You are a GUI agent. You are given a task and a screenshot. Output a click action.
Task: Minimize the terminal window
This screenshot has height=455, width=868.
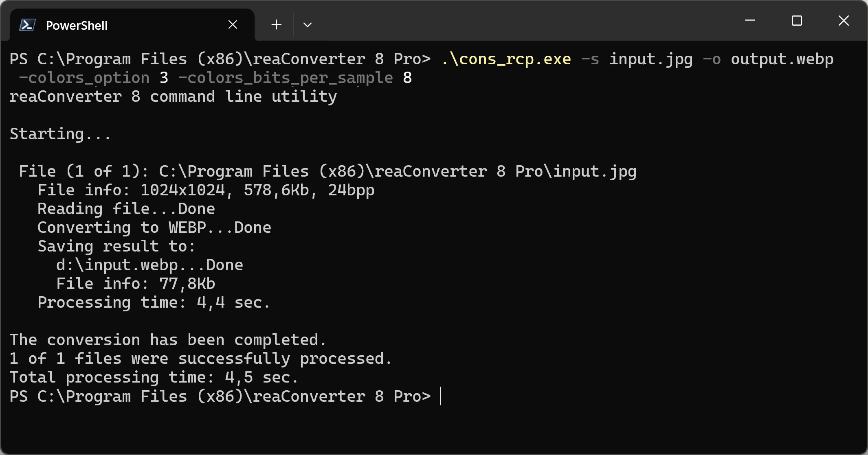pos(750,20)
